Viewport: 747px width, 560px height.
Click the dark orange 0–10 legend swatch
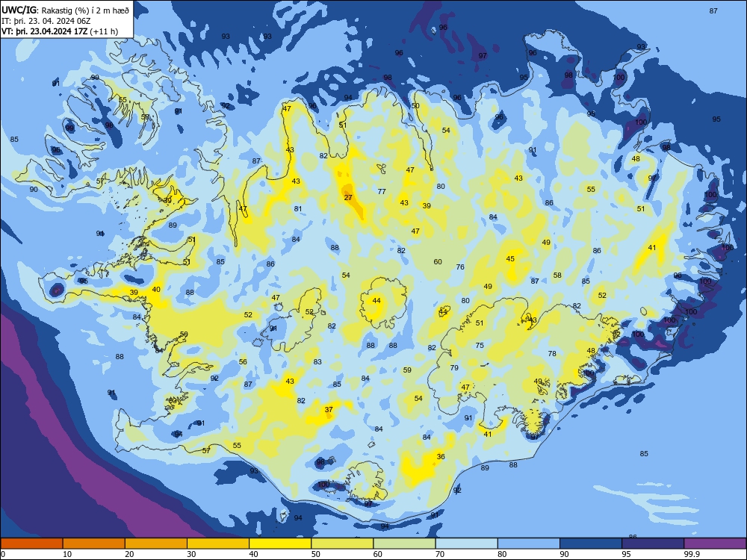click(31, 544)
